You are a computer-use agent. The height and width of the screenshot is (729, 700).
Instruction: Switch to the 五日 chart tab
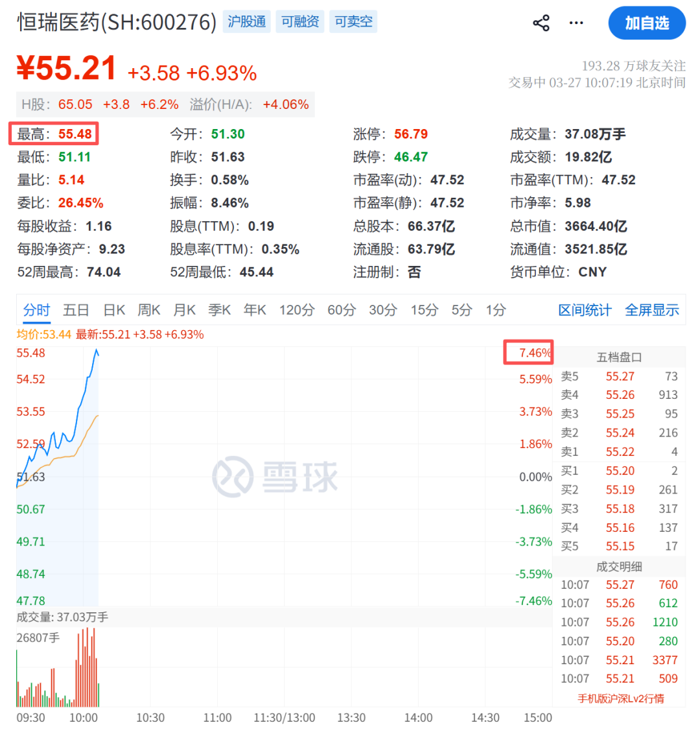[x=76, y=310]
